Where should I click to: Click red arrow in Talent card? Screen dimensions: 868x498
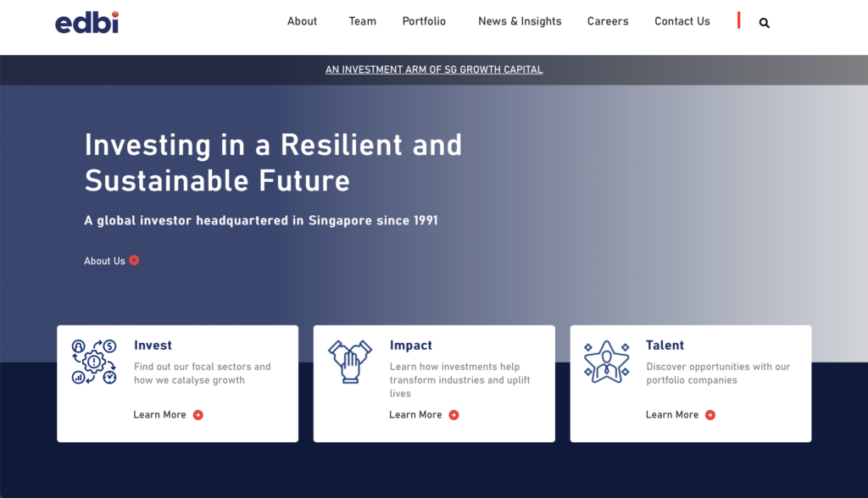(x=710, y=415)
